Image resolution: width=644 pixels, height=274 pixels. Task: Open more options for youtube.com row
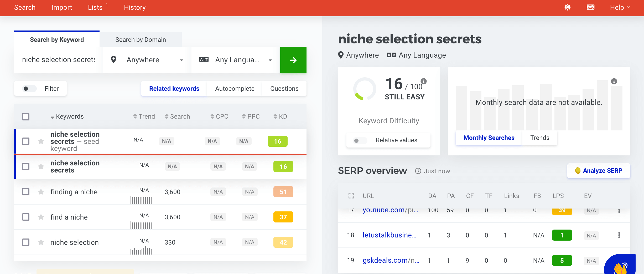click(619, 211)
